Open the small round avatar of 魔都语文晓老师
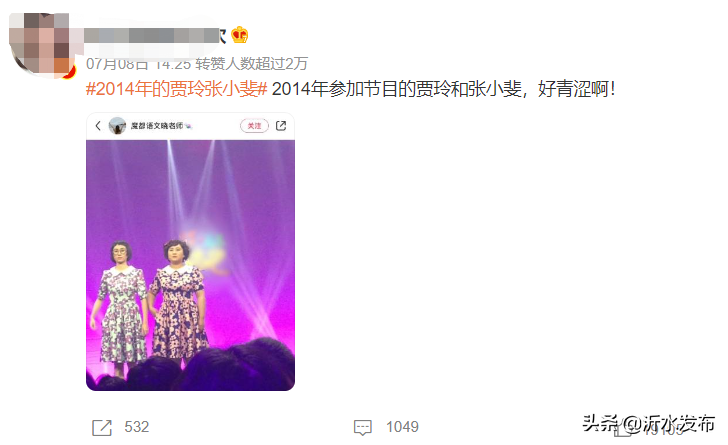 (117, 125)
